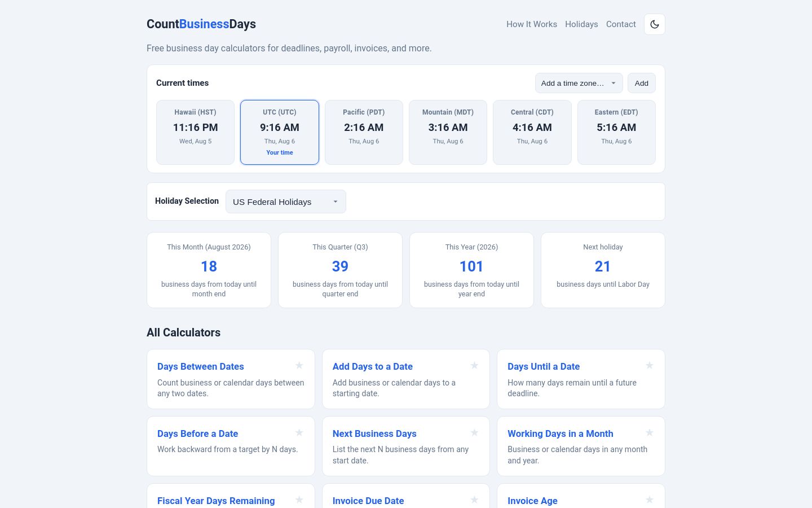The image size is (812, 508).
Task: Toggle dark mode with moon icon
Action: pos(655,24)
